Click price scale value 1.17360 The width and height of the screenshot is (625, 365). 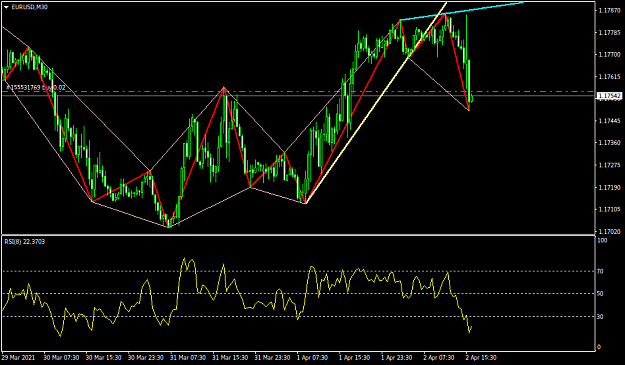click(609, 143)
